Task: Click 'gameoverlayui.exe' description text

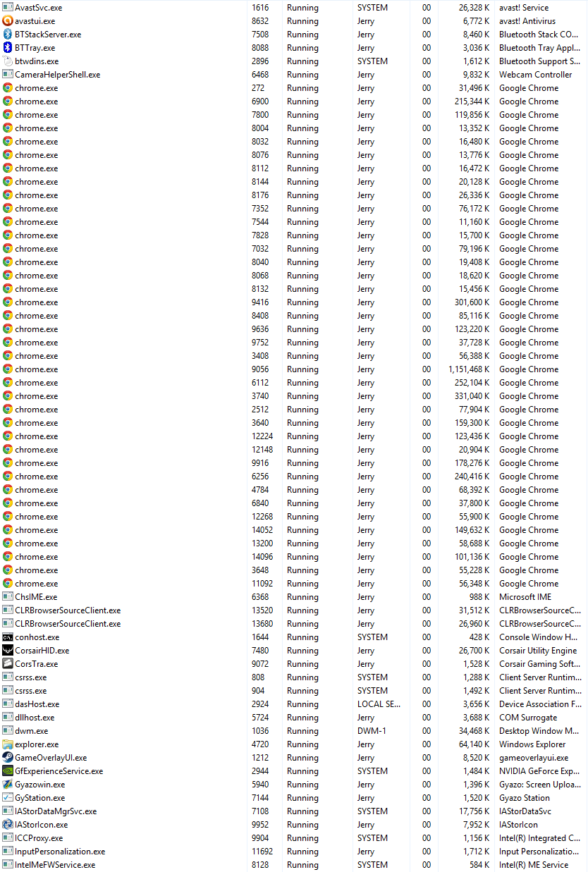Action: click(534, 758)
